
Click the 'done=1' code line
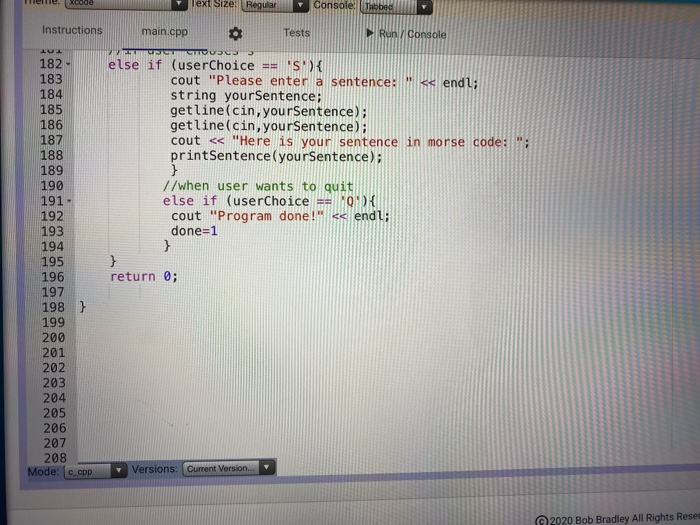tap(194, 231)
